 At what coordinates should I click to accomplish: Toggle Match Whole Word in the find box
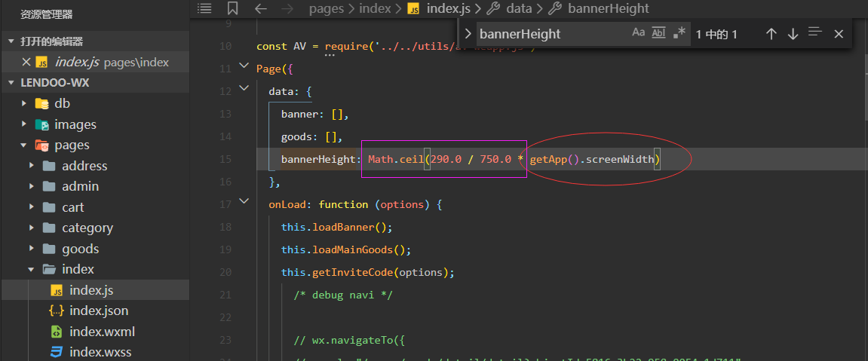coord(658,32)
